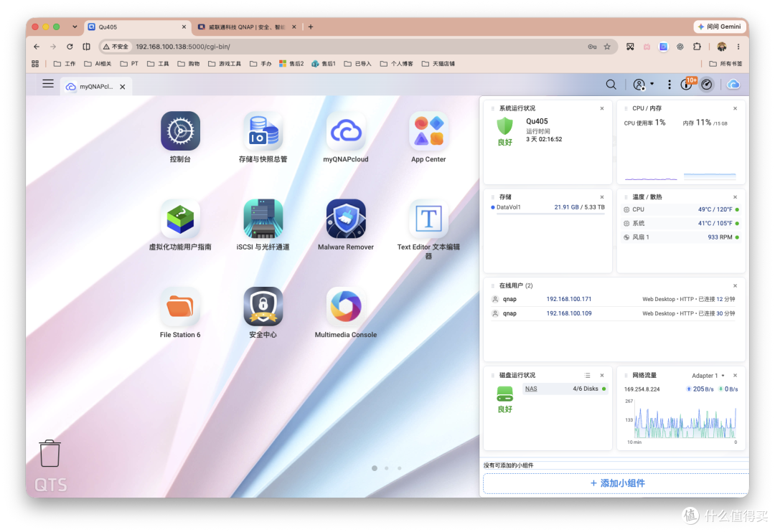Open File Station 6
Image resolution: width=775 pixels, height=532 pixels.
coord(180,306)
